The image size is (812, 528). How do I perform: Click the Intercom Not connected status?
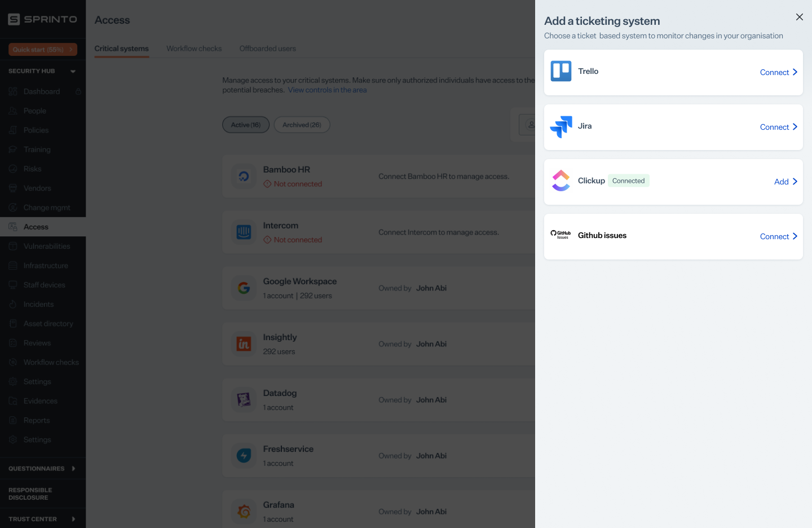(x=293, y=240)
